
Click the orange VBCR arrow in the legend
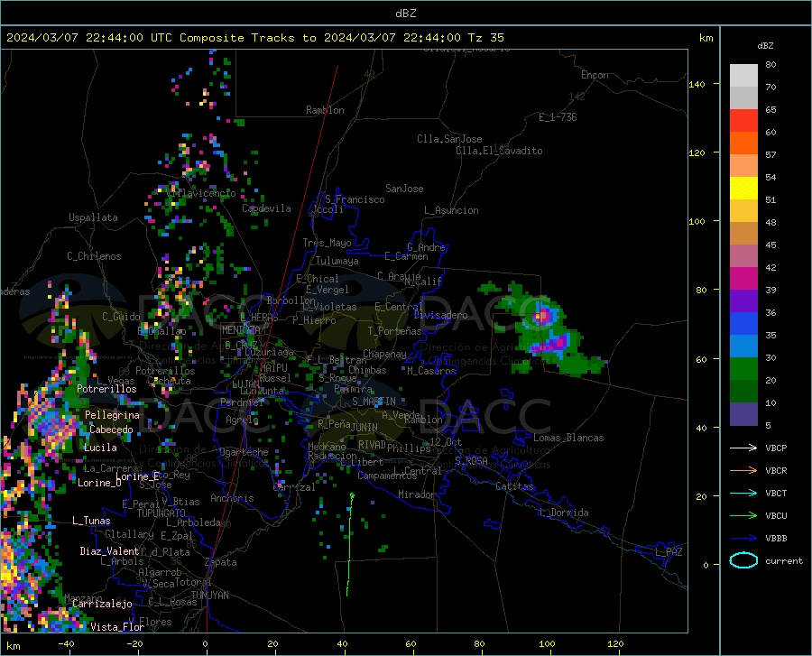click(743, 471)
